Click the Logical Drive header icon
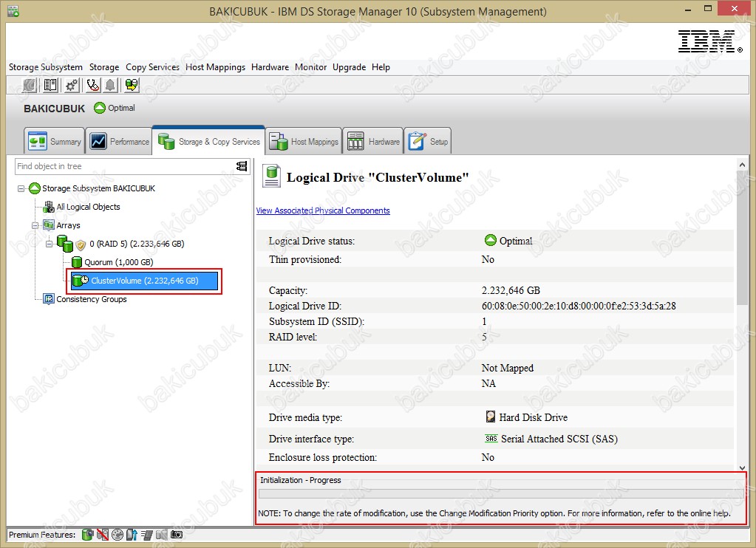756x548 pixels. coord(271,176)
